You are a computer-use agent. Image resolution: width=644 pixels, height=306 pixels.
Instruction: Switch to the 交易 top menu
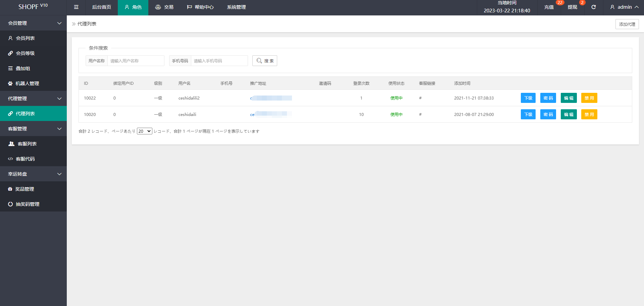pyautogui.click(x=164, y=7)
